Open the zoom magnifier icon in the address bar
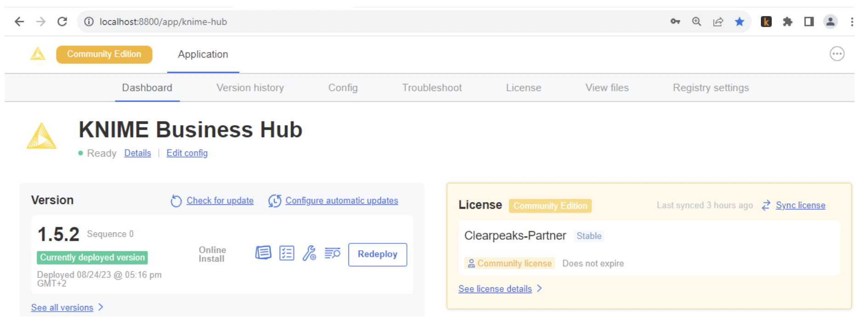This screenshot has height=324, width=868. coord(697,22)
